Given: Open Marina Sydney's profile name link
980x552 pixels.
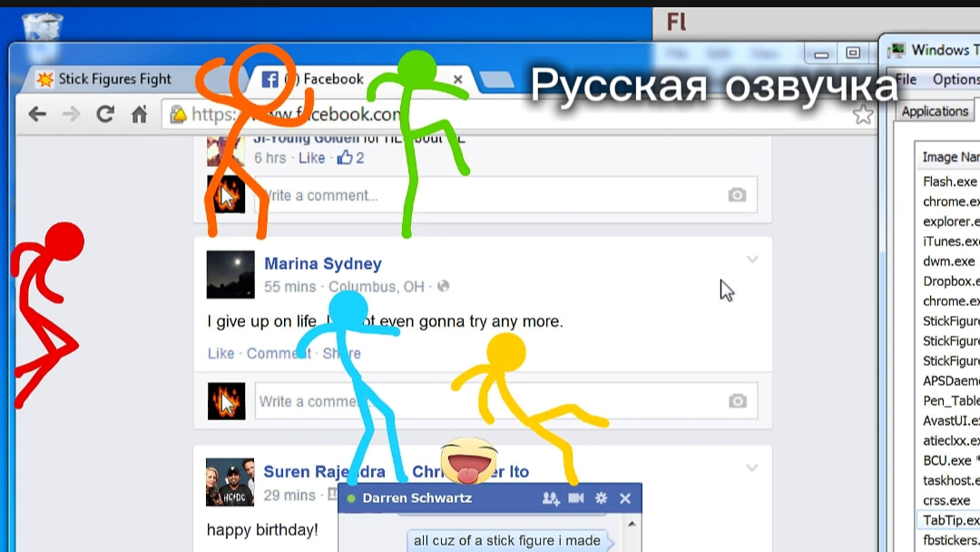Looking at the screenshot, I should [x=322, y=264].
